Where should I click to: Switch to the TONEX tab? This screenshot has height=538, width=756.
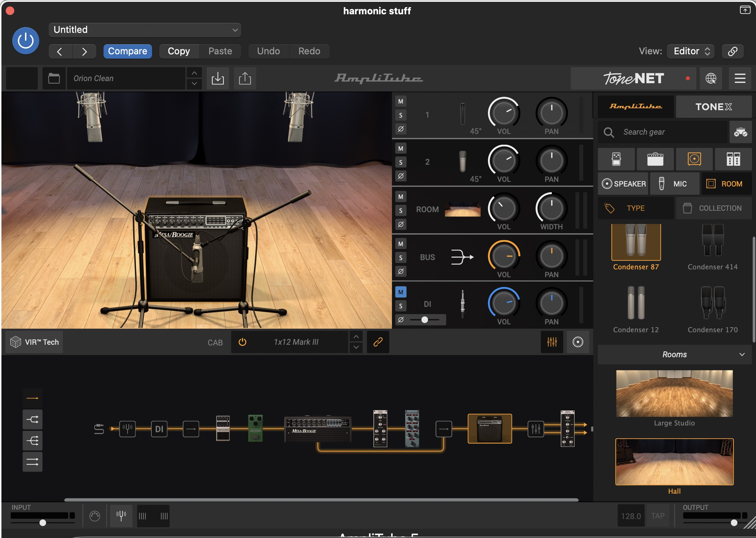coord(714,106)
